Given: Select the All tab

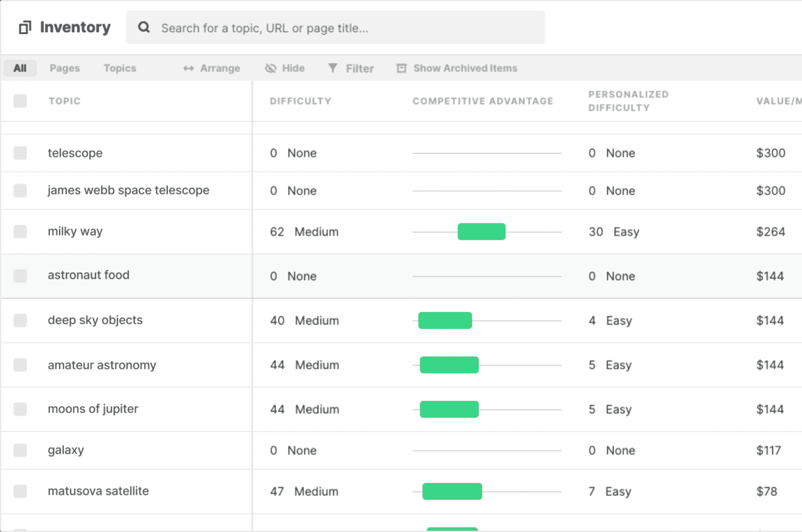Looking at the screenshot, I should tap(20, 69).
